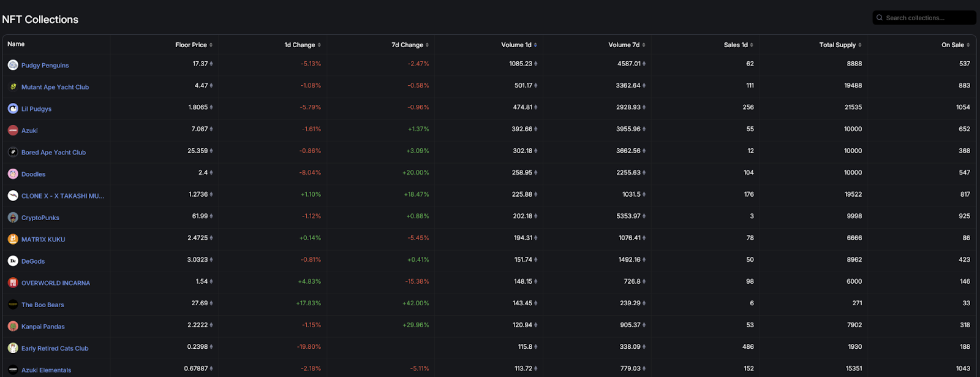Click the CLONE X collection avatar icon
Image resolution: width=980 pixels, height=377 pixels.
(x=13, y=196)
